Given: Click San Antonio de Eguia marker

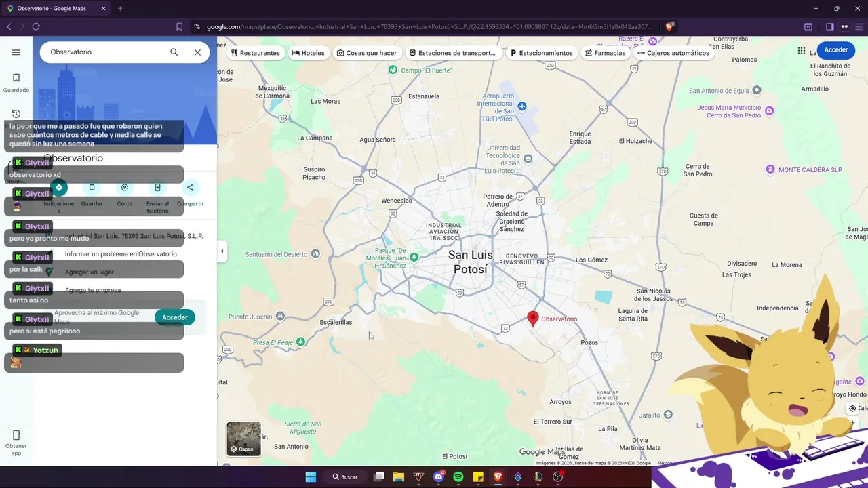Looking at the screenshot, I should [757, 90].
